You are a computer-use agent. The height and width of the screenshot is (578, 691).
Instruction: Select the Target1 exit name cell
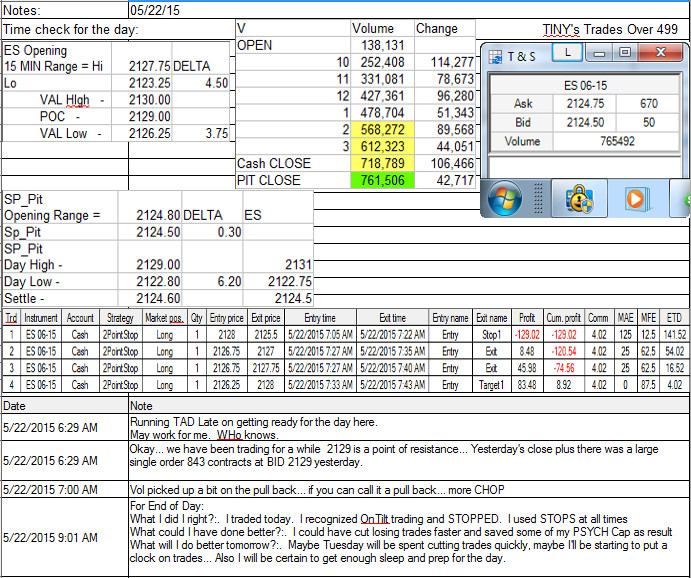[x=491, y=385]
